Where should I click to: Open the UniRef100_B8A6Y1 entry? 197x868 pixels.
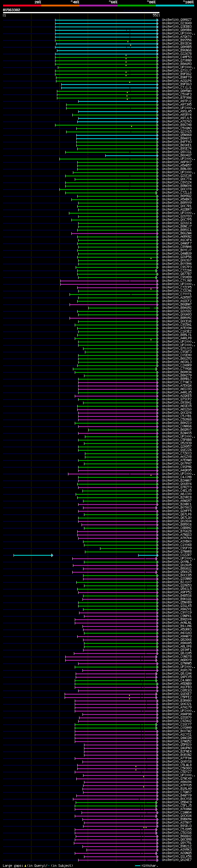(177, 139)
